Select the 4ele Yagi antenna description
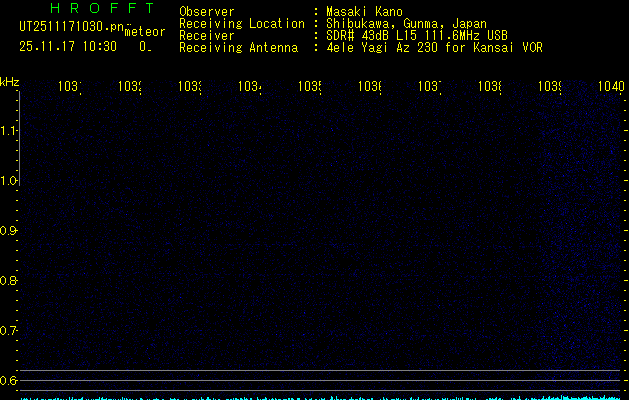This screenshot has height=400, width=629. point(434,48)
